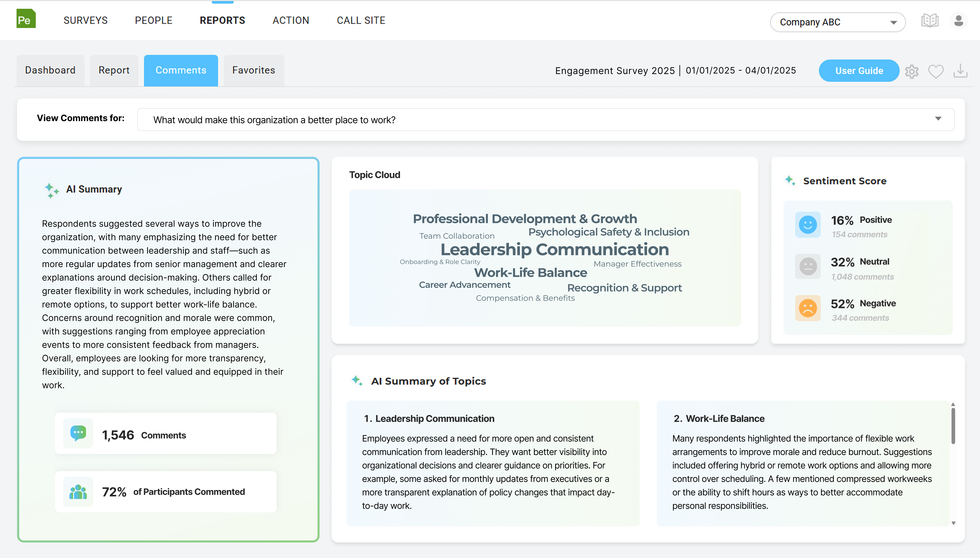This screenshot has width=980, height=558.
Task: Go to SURVEYS in top navigation
Action: point(85,20)
